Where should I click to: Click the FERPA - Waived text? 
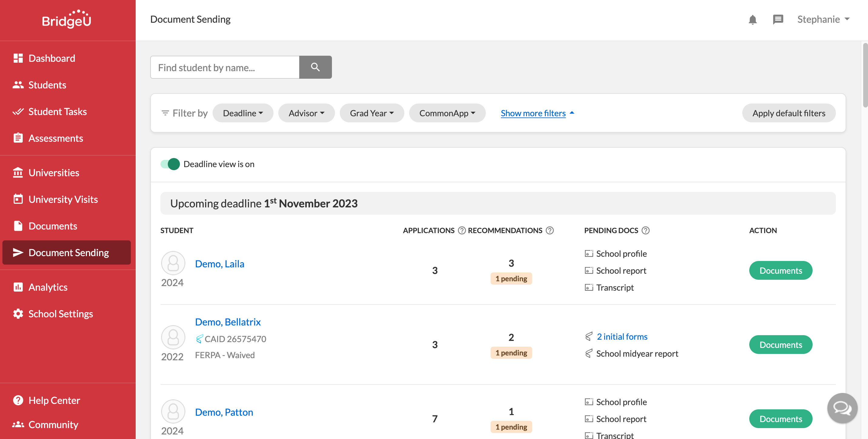(x=225, y=355)
